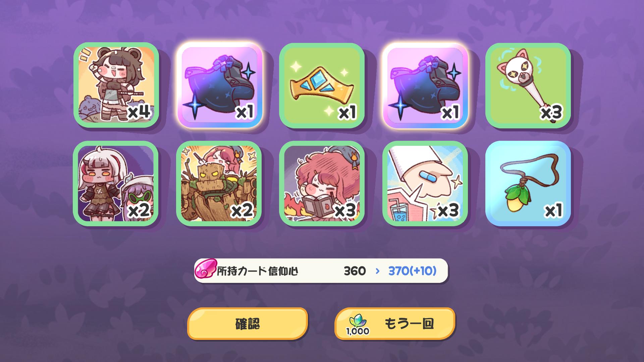The height and width of the screenshot is (362, 644).
Task: Click the 1,000 cost label
Action: [358, 331]
